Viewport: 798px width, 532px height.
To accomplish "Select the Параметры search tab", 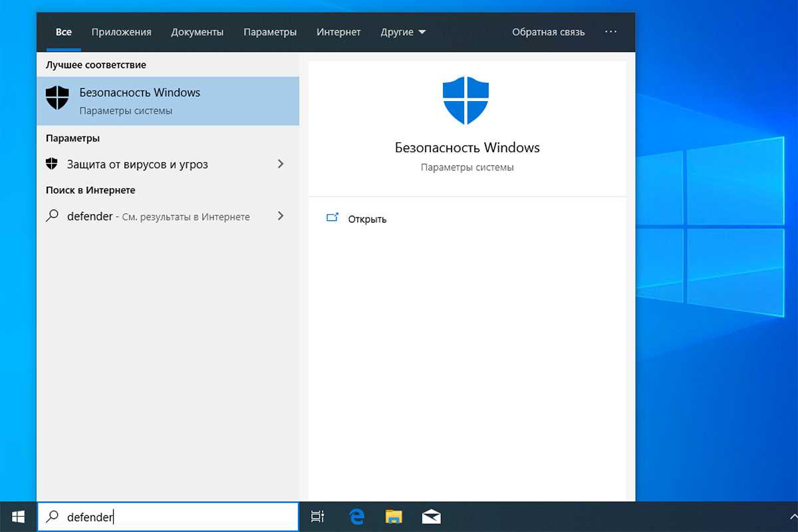I will 270,32.
